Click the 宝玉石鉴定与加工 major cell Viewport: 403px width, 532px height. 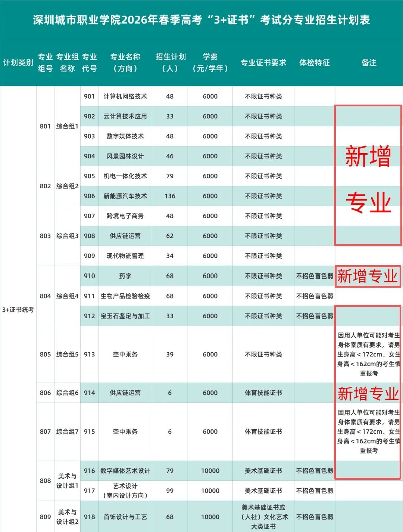click(125, 316)
